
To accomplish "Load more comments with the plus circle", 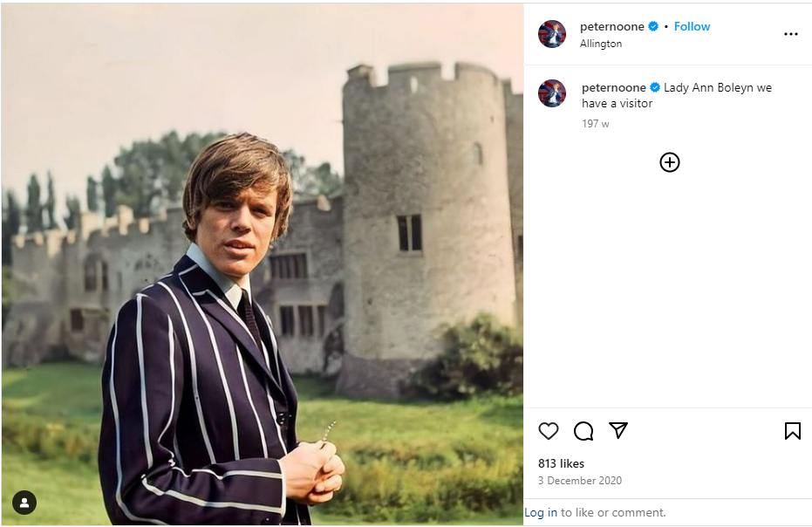I will (x=669, y=162).
